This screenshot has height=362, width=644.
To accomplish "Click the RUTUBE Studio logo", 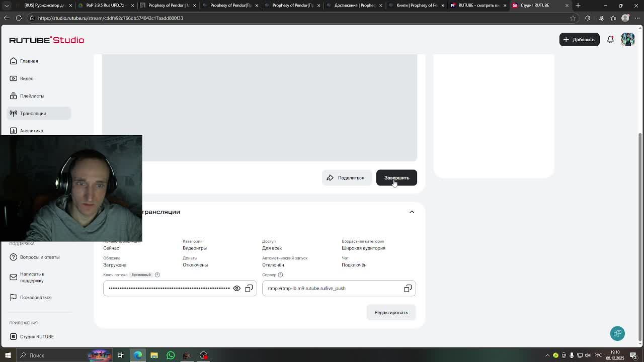I will point(46,40).
